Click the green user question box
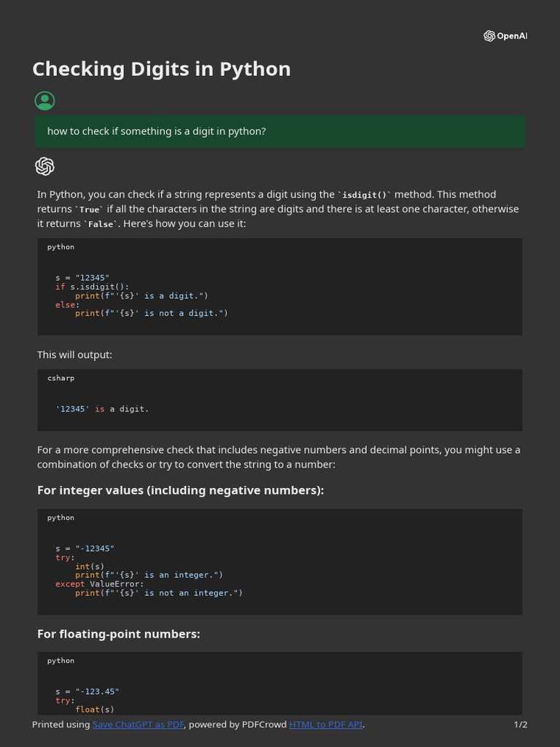This screenshot has width=560, height=747. (280, 131)
